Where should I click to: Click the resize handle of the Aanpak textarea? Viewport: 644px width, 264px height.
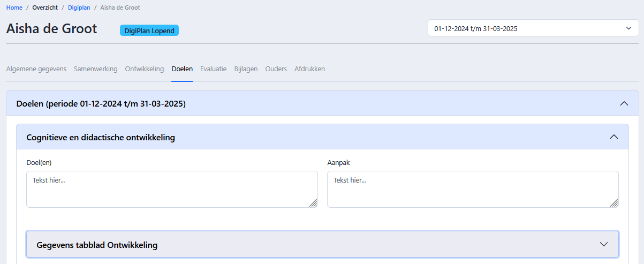(x=614, y=203)
